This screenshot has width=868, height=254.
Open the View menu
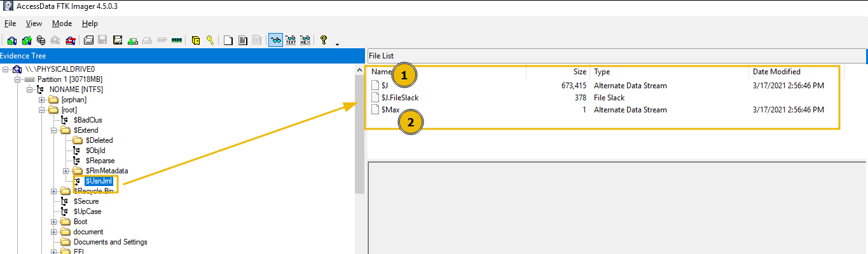pos(34,23)
